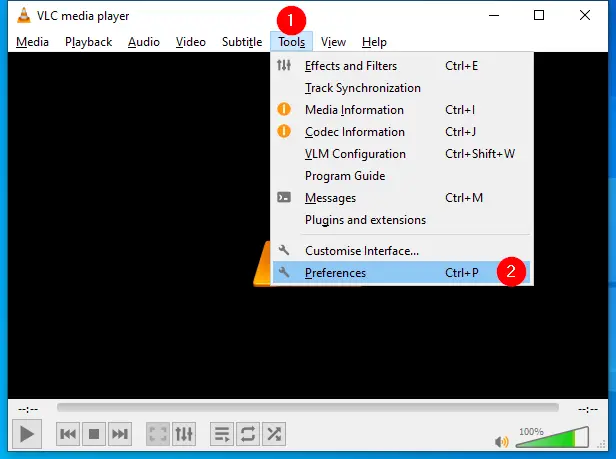The height and width of the screenshot is (459, 616).
Task: Adjust the green volume slider
Action: click(x=552, y=437)
